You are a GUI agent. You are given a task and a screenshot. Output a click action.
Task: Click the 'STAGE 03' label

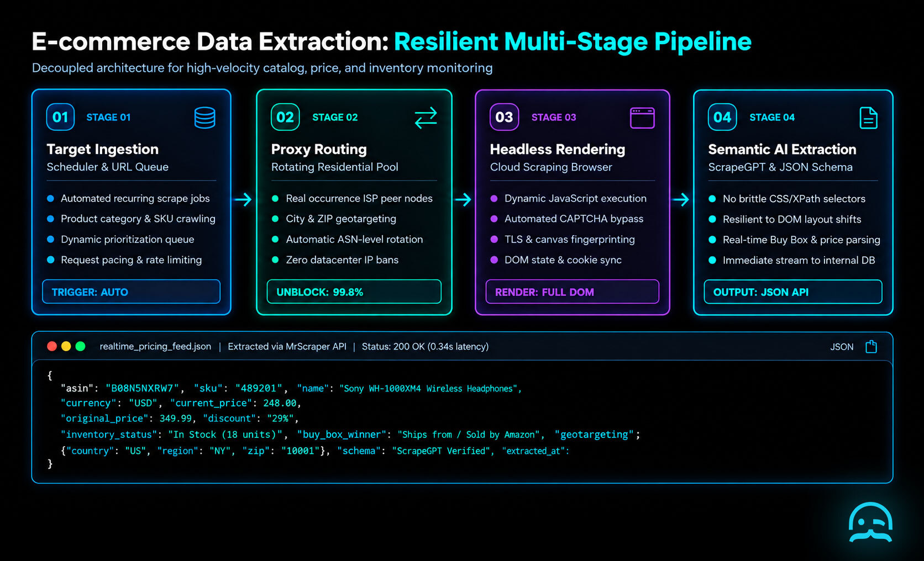pos(554,117)
